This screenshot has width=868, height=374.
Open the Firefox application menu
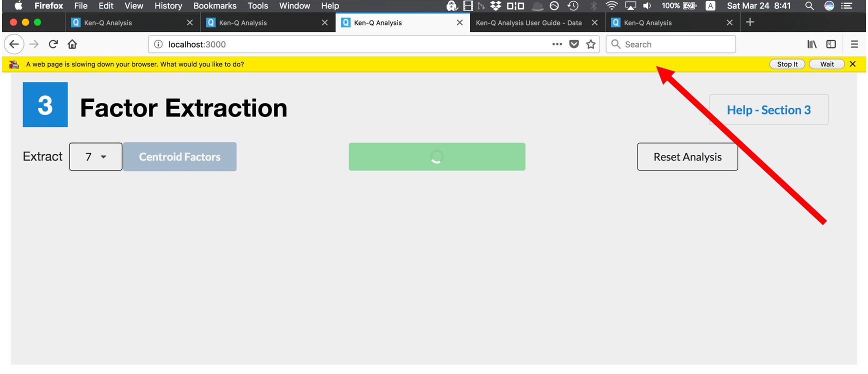[x=48, y=5]
